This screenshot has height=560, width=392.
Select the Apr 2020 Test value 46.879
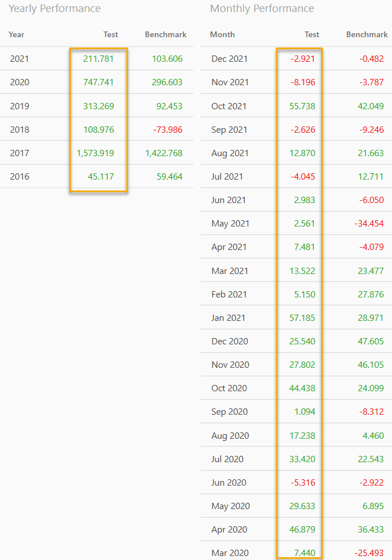pyautogui.click(x=302, y=530)
